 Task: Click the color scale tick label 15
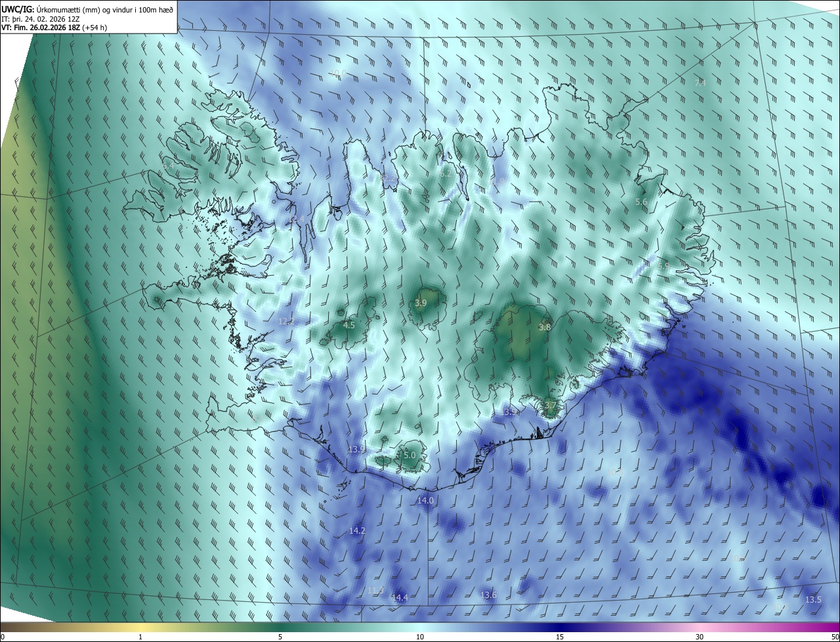tap(560, 637)
